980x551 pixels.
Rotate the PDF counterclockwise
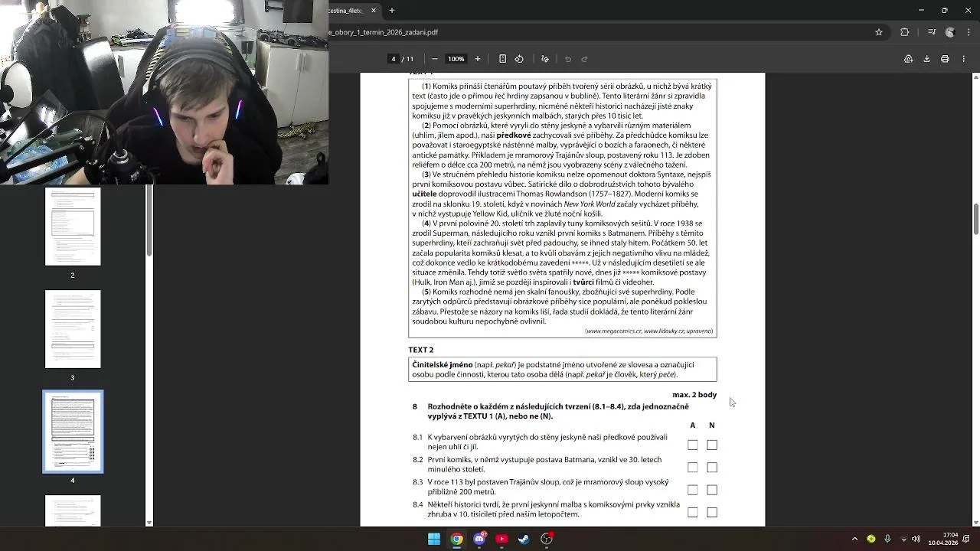pos(519,59)
